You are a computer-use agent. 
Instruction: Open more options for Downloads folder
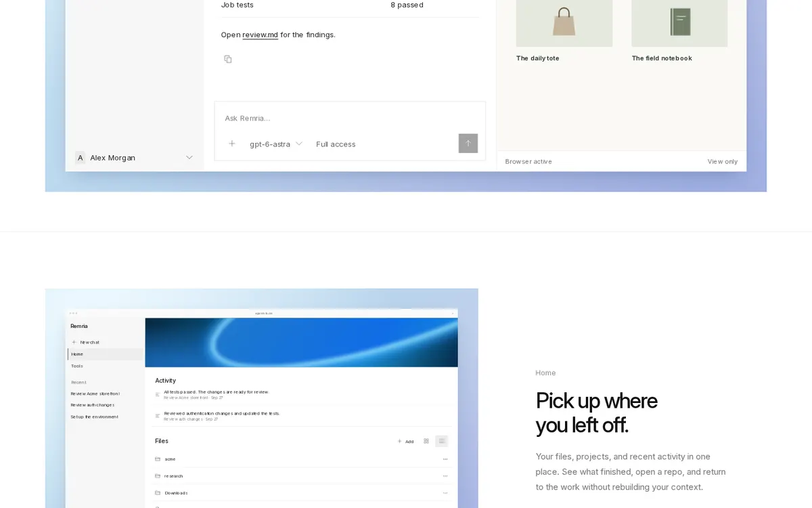point(445,493)
